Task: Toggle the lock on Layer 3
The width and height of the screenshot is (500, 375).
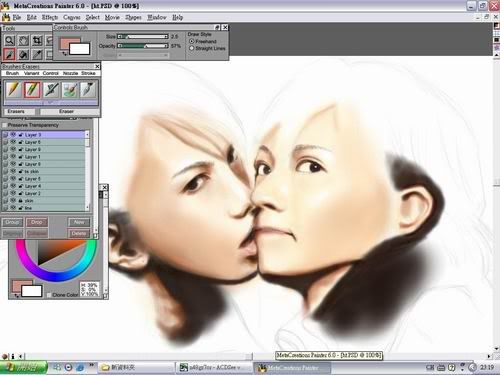Action: 20,135
